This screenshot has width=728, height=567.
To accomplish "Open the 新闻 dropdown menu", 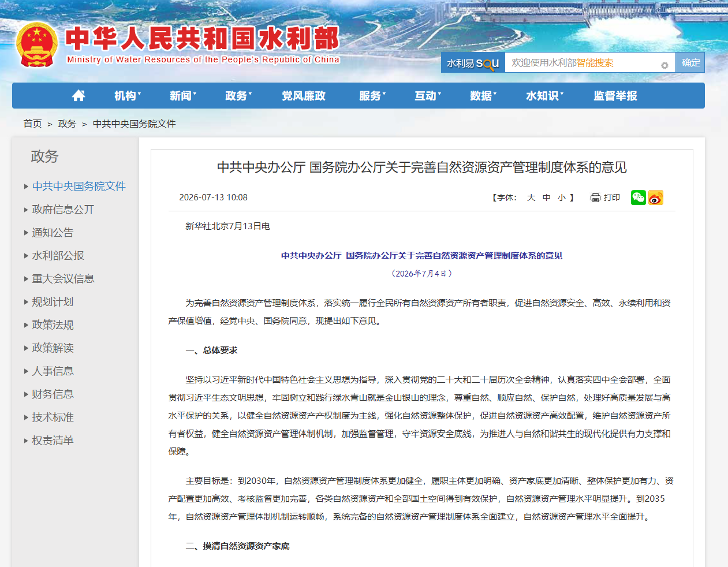I will coord(183,96).
